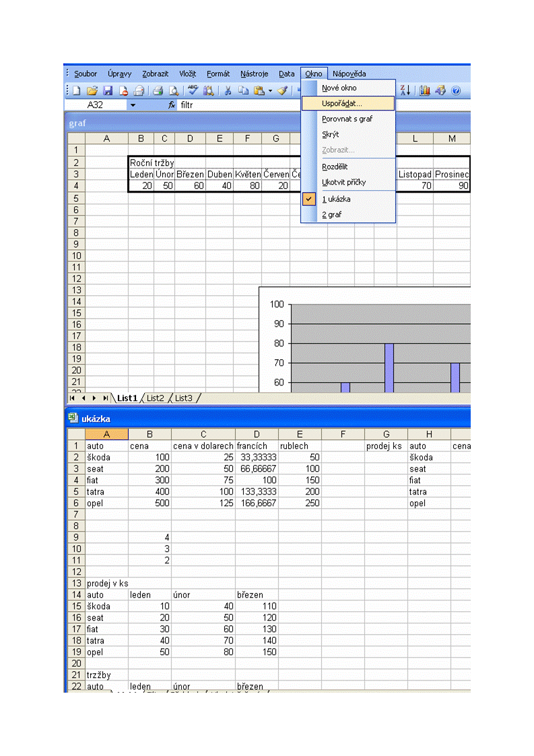
Task: Launch the Chart Wizard icon
Action: 424,90
